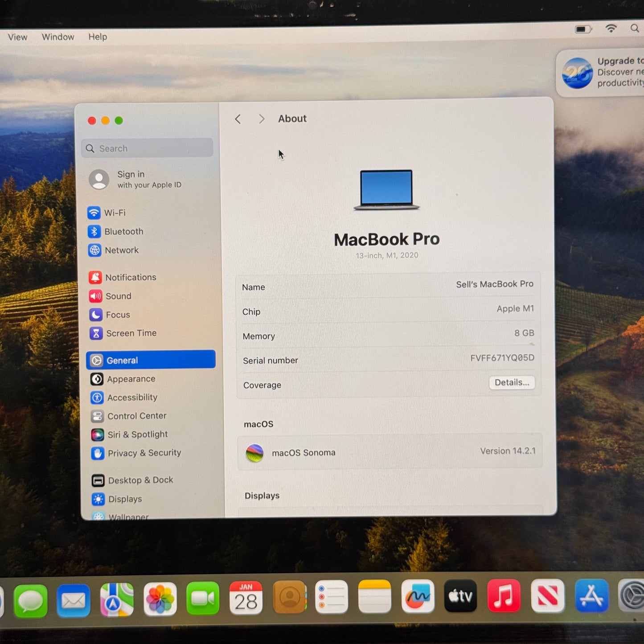Minimize the window with yellow button
The height and width of the screenshot is (644, 644).
(106, 121)
